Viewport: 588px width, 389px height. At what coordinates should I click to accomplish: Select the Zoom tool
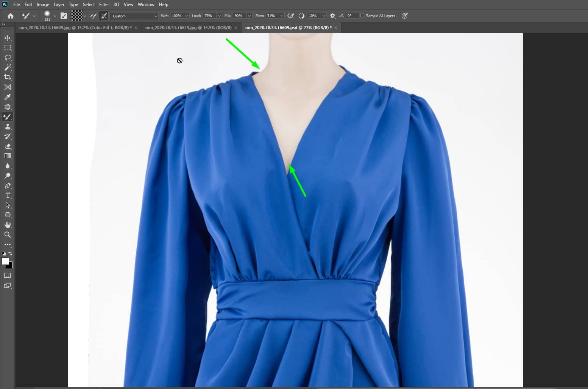[8, 235]
